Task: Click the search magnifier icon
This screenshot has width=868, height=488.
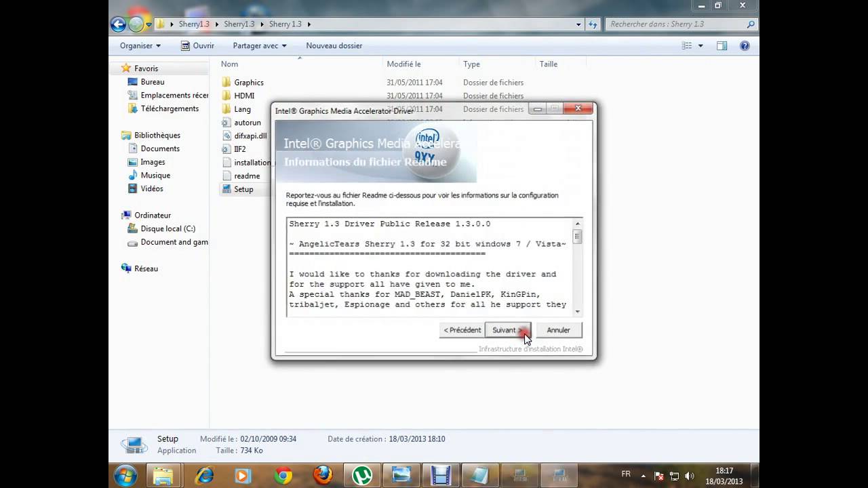Action: point(751,24)
